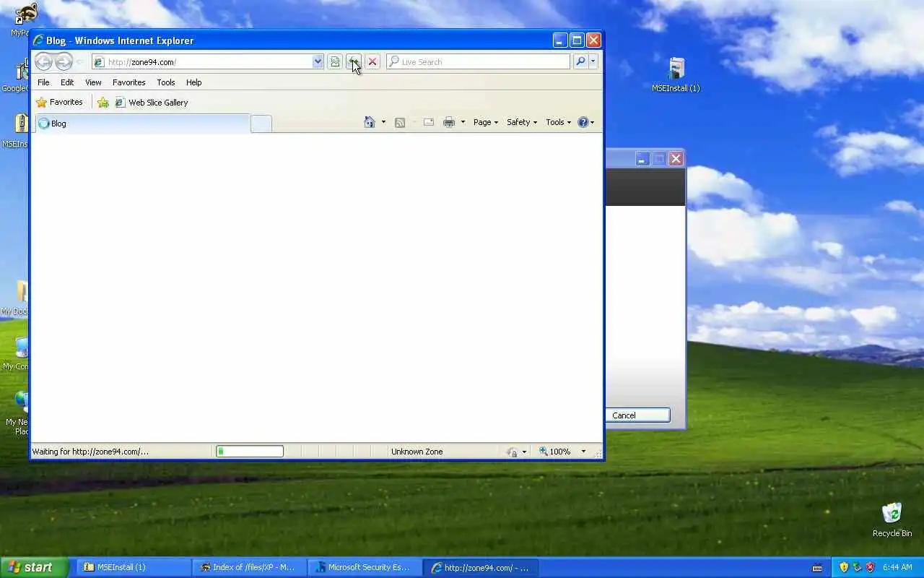924x578 pixels.
Task: Open the Recent Pages dropdown beside Forward
Action: [79, 62]
